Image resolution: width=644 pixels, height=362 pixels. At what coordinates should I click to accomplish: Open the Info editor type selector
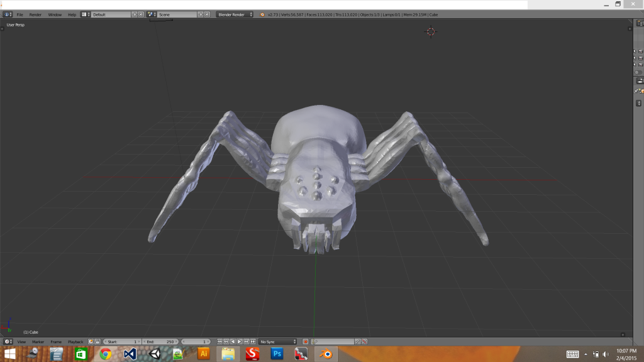coord(8,14)
